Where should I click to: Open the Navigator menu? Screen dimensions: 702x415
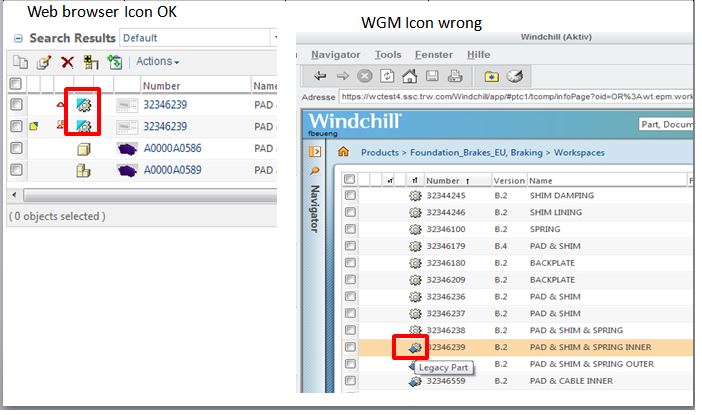coord(335,55)
